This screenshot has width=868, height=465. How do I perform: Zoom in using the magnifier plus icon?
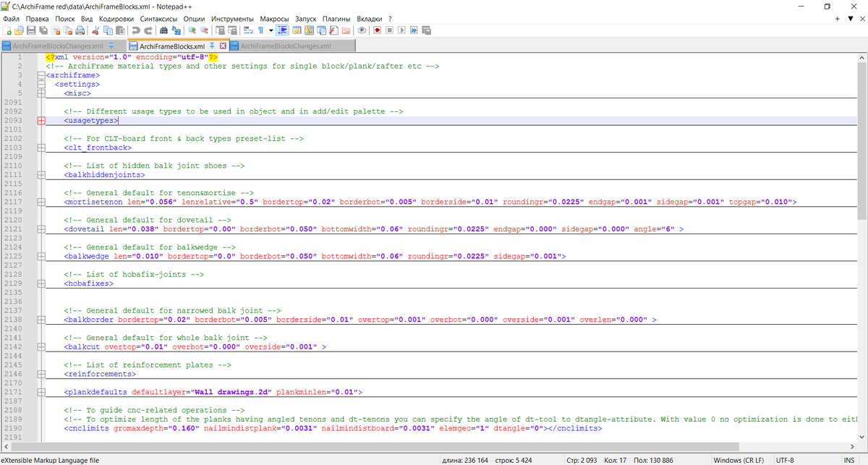click(192, 30)
